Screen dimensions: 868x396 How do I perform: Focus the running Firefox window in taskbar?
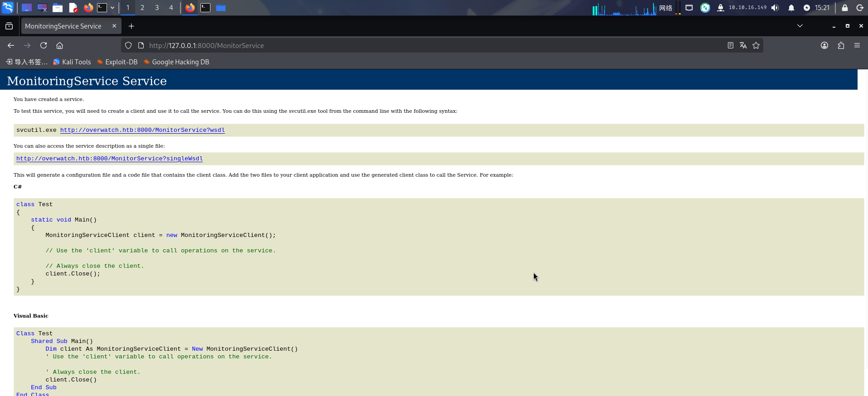tap(190, 8)
